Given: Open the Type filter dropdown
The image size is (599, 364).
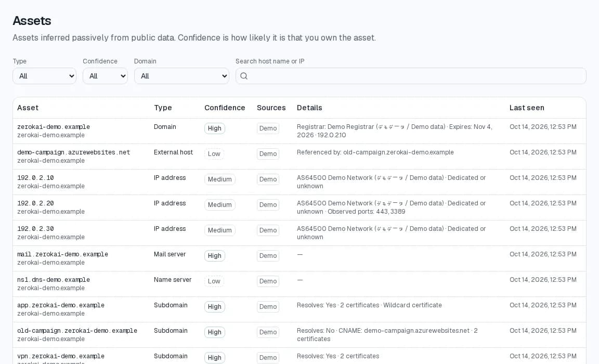Looking at the screenshot, I should [x=44, y=76].
